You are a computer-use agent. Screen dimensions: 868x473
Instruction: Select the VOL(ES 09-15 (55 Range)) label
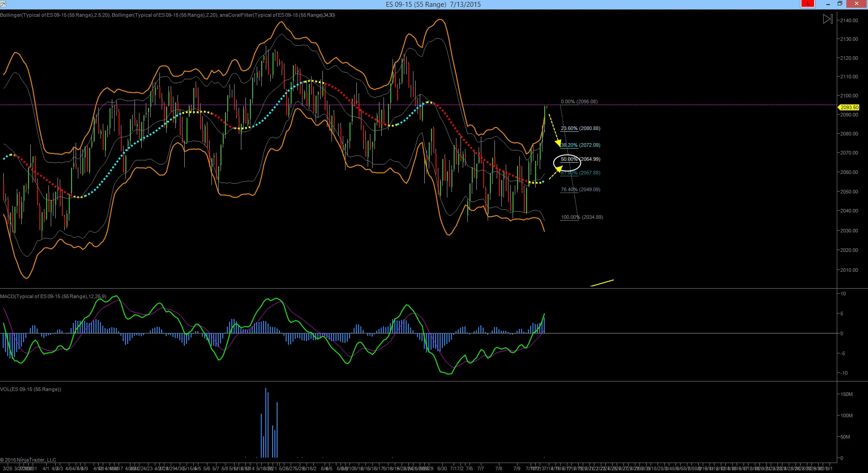(31, 389)
